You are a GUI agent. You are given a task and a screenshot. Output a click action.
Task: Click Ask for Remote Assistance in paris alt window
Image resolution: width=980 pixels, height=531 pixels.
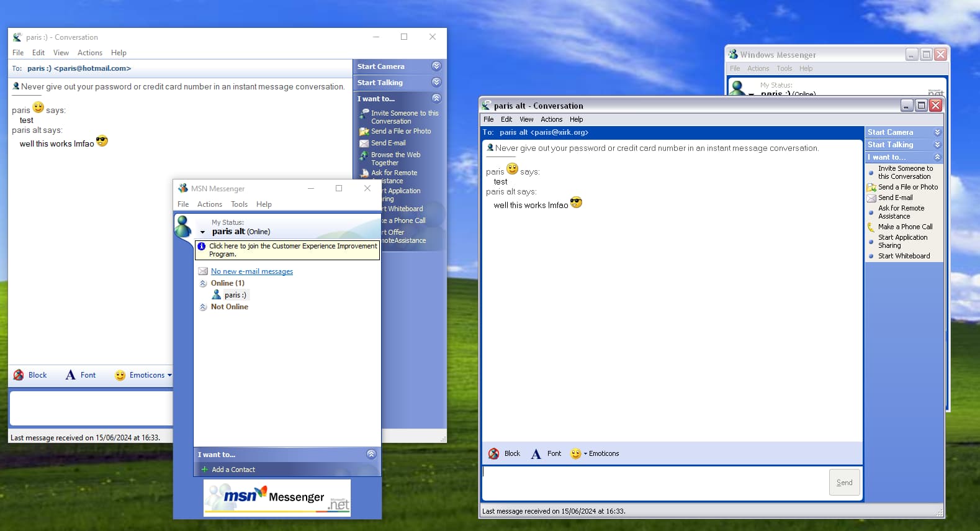coord(896,212)
